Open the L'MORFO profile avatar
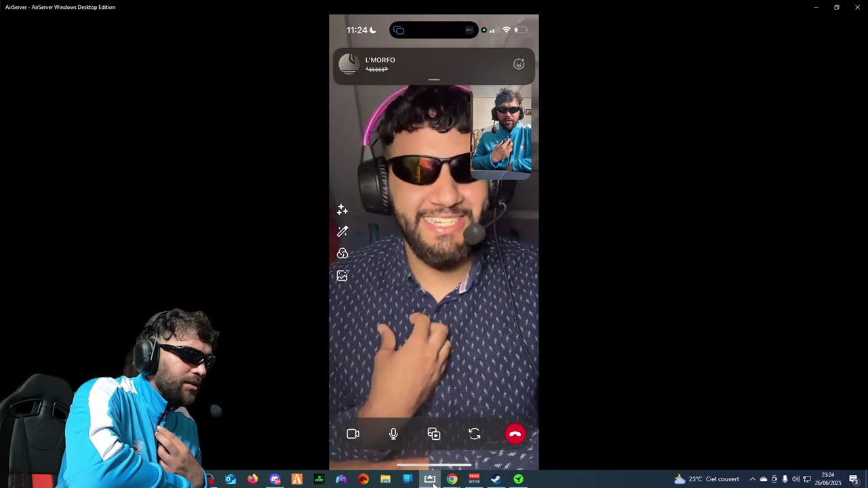 click(x=349, y=64)
